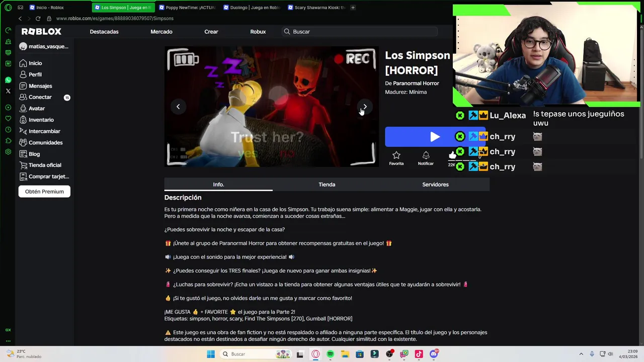Open X (Twitter) in the browser sidebar
644x362 pixels.
[8, 91]
